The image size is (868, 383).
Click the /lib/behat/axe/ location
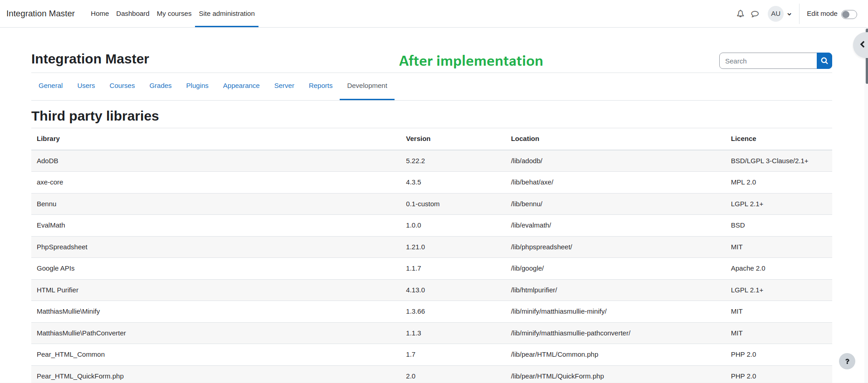[532, 182]
